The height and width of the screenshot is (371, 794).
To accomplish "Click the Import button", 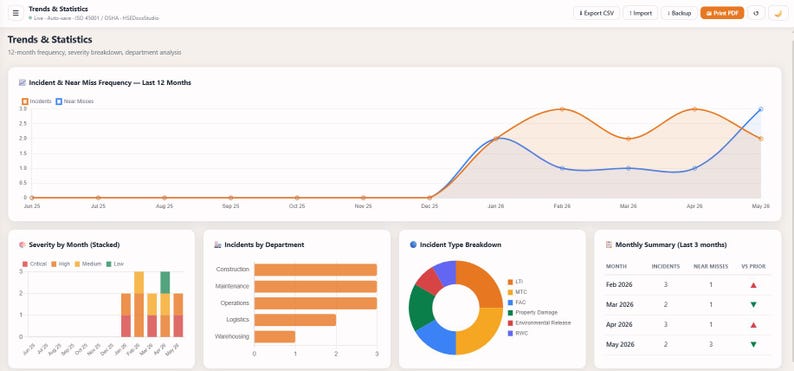I will click(640, 13).
